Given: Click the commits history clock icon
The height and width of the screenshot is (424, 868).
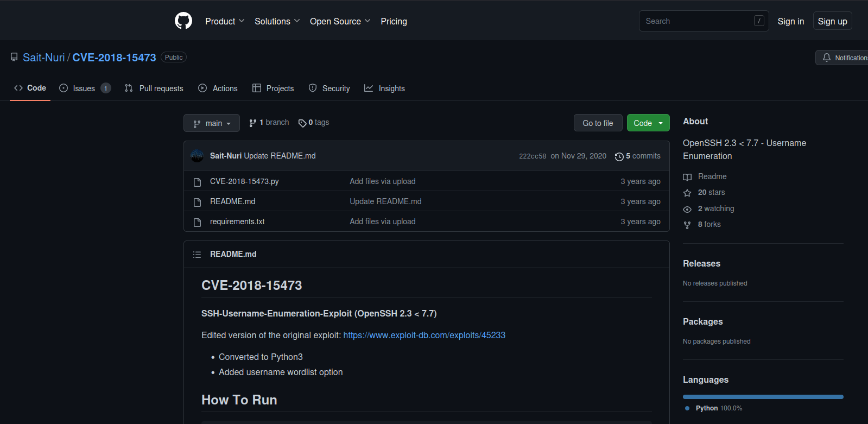Looking at the screenshot, I should pos(619,156).
